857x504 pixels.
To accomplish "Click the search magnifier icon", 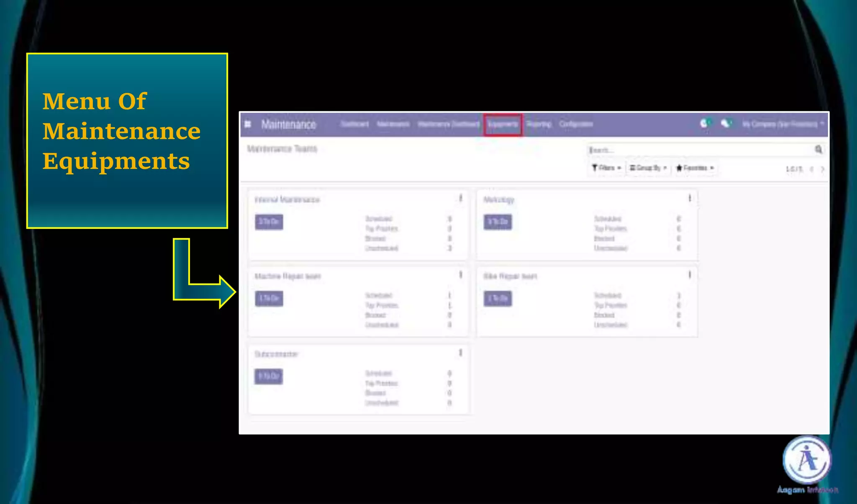I will point(819,149).
